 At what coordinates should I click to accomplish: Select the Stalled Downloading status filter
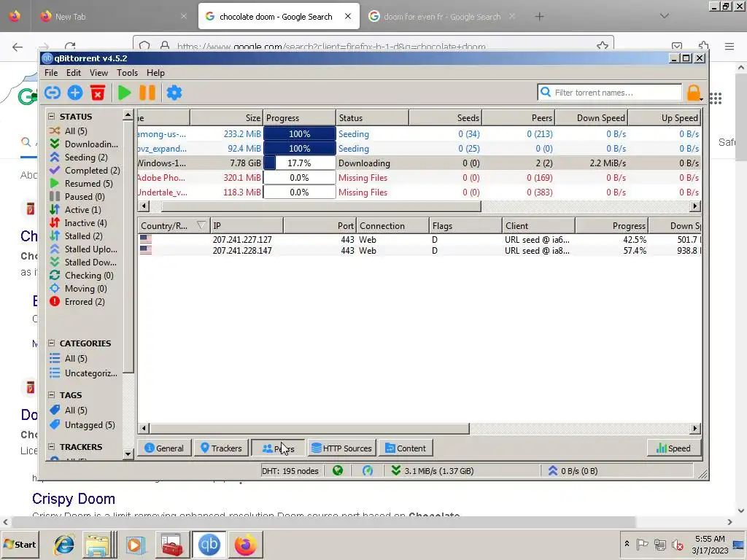[x=83, y=262]
